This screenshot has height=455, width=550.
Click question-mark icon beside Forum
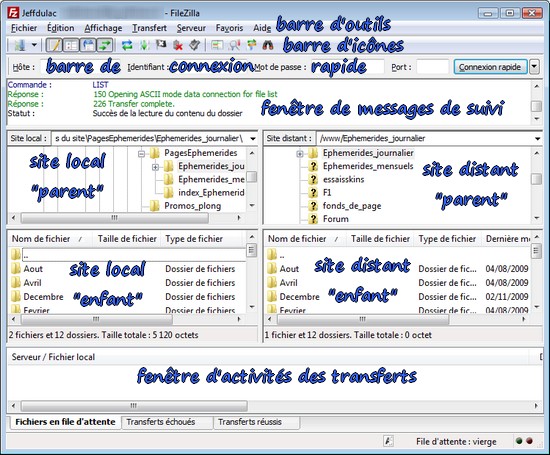[313, 219]
